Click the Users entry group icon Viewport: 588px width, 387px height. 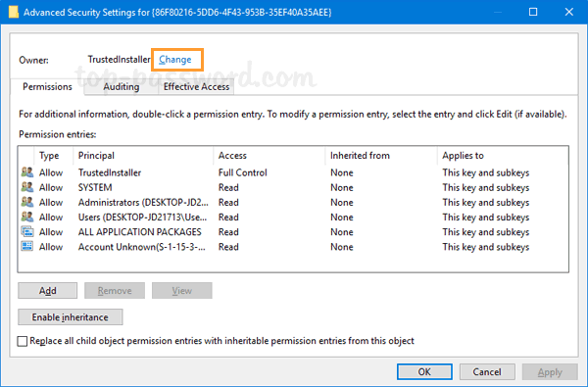pyautogui.click(x=27, y=217)
